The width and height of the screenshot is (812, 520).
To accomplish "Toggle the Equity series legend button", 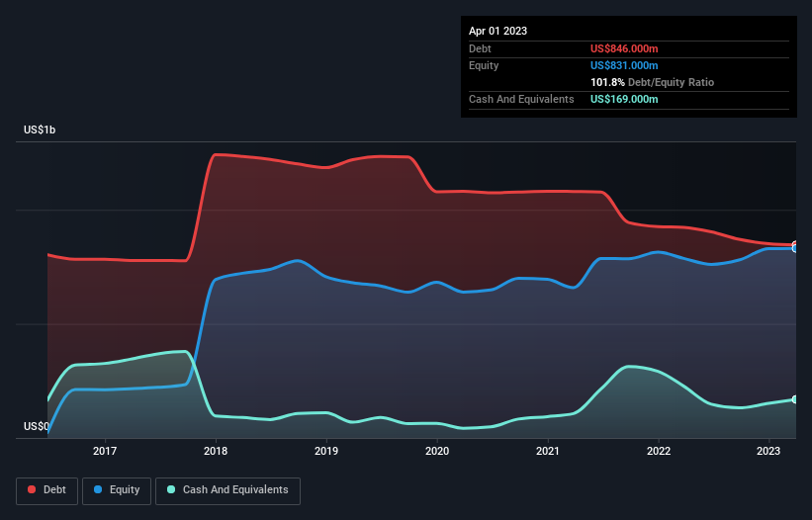I will pyautogui.click(x=117, y=490).
